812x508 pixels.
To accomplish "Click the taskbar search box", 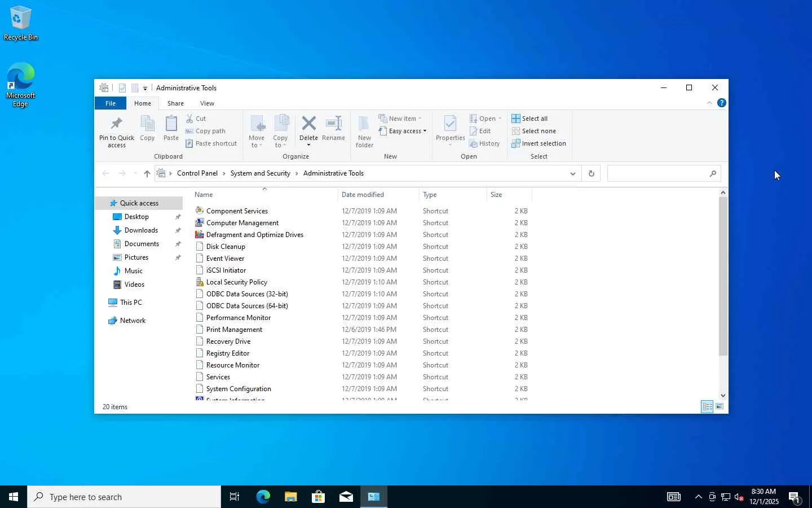I will [x=124, y=497].
